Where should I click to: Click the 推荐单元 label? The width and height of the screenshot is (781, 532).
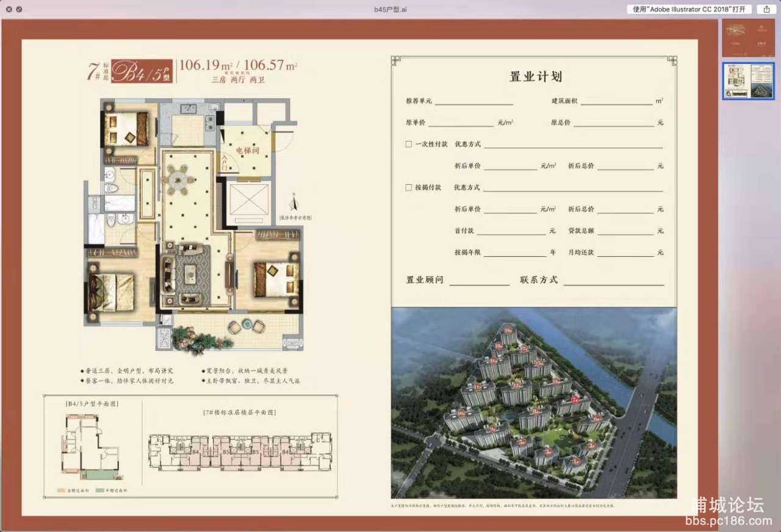point(419,101)
